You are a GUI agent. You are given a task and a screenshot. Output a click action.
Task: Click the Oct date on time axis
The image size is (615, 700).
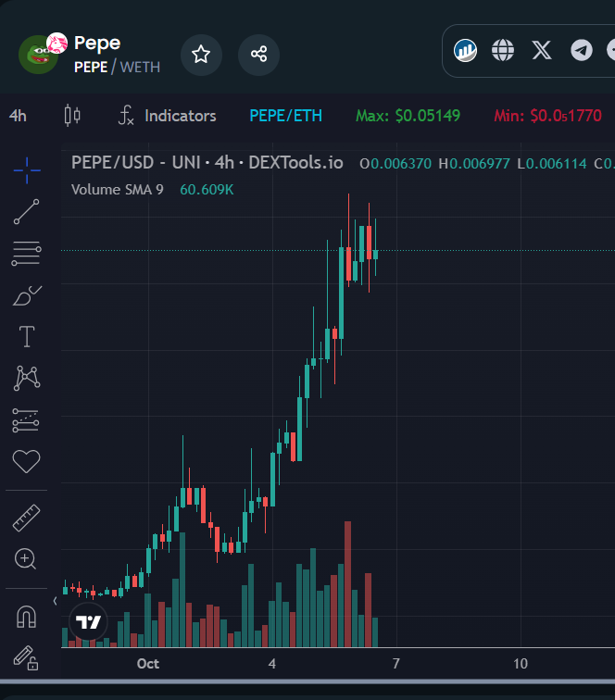point(148,664)
